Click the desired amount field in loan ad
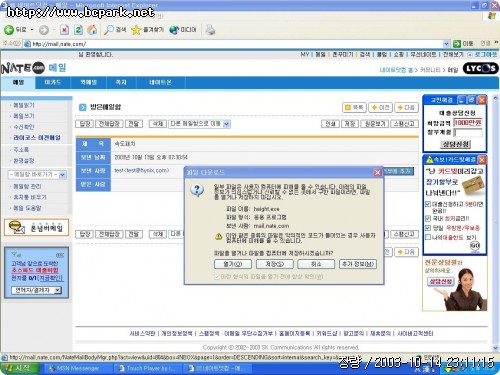500x375 pixels. pos(468,123)
